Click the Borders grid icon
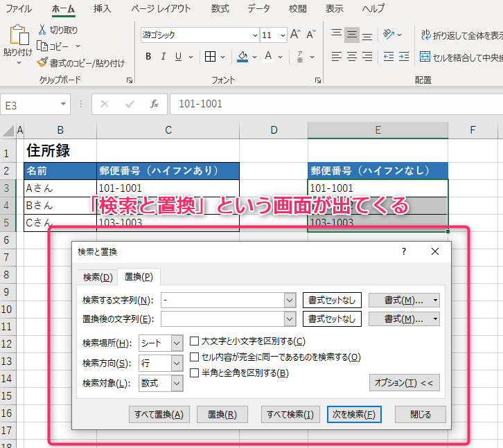Screen dimensions: 503x448 click(x=211, y=57)
